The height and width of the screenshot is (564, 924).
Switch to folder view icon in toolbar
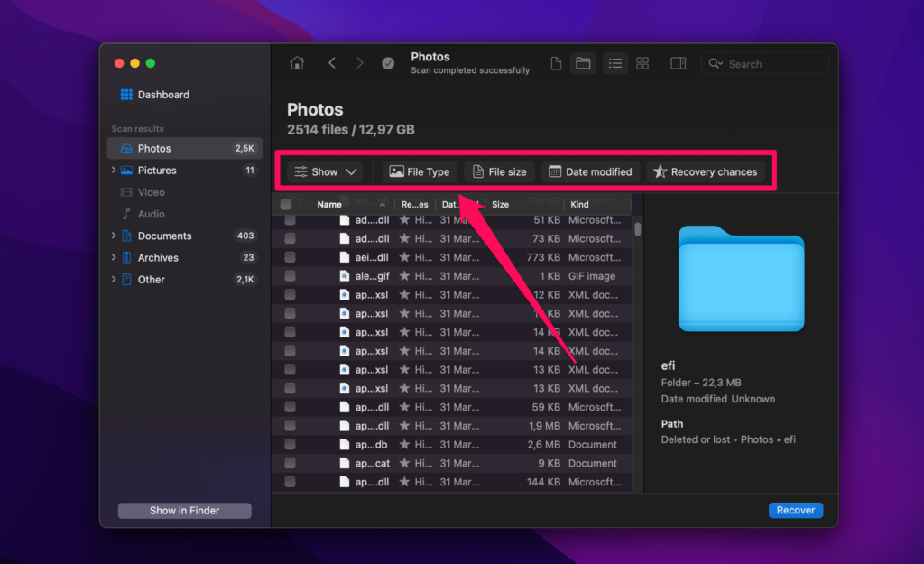584,63
